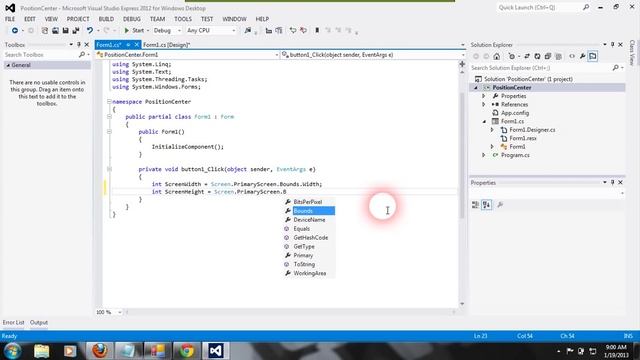The width and height of the screenshot is (640, 360).
Task: Click Sync with Active Document icon
Action: point(527,56)
